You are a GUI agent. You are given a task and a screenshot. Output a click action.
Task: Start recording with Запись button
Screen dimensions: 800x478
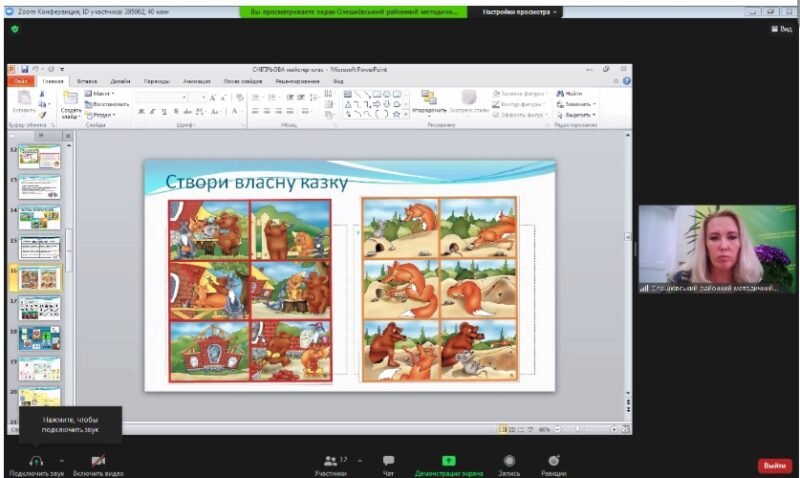tap(509, 460)
